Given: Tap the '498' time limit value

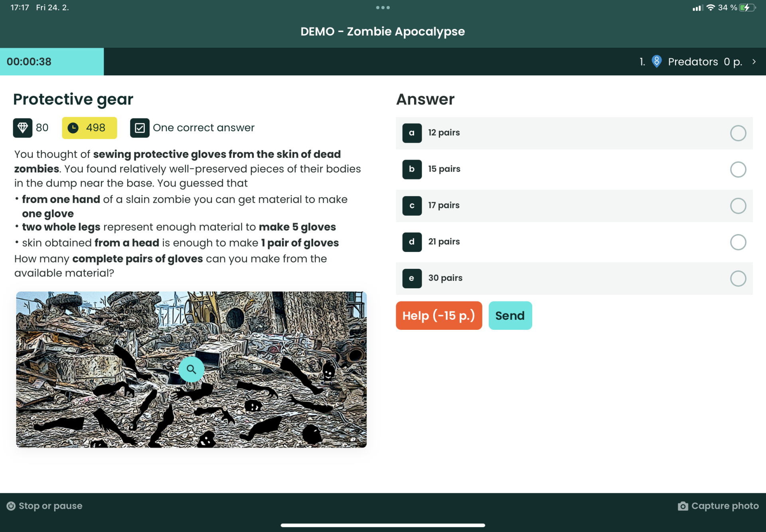Looking at the screenshot, I should [96, 128].
